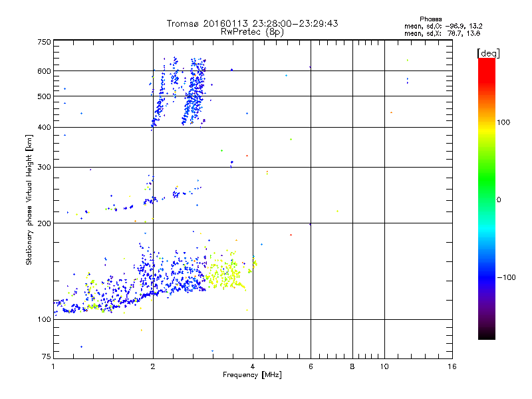Click the y-axis tick label '75'
Screen dimensions: 532x399
[47, 356]
